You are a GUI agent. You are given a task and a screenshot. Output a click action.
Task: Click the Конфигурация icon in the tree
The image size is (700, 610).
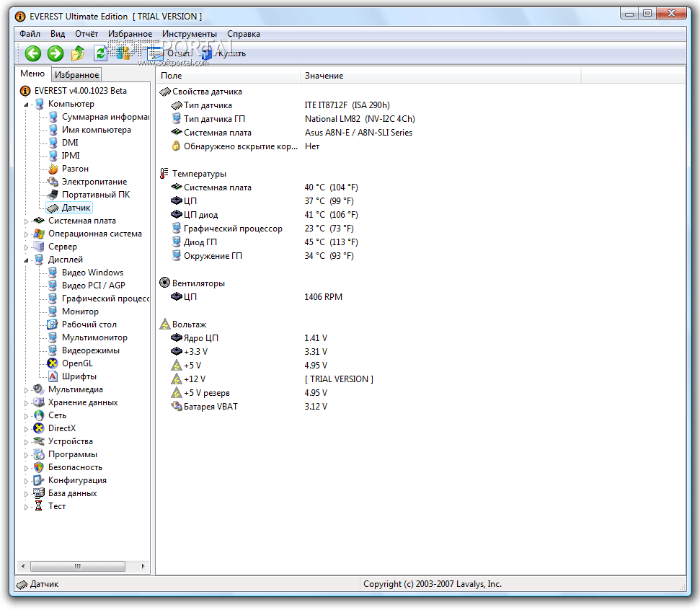(39, 480)
